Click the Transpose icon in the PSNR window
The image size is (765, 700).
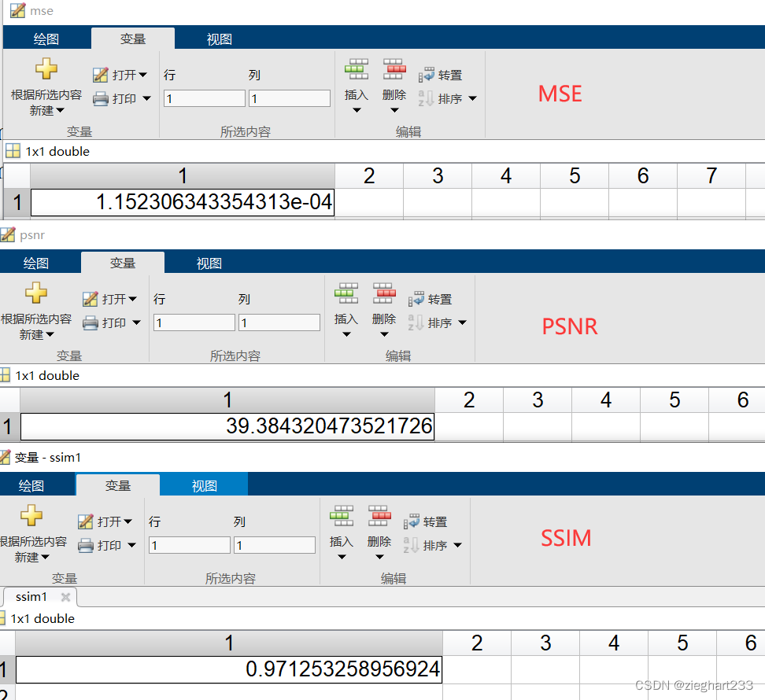[416, 298]
